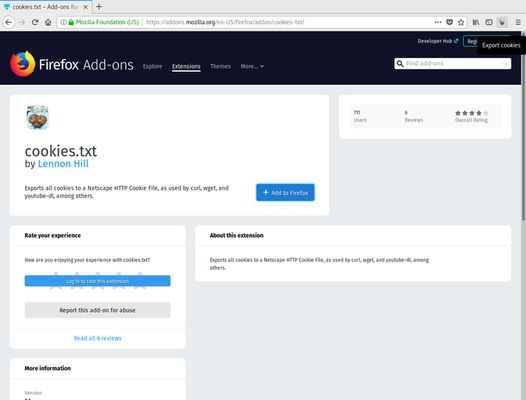Image resolution: width=526 pixels, height=400 pixels.
Task: Open the hamburger application menu
Action: pos(518,22)
